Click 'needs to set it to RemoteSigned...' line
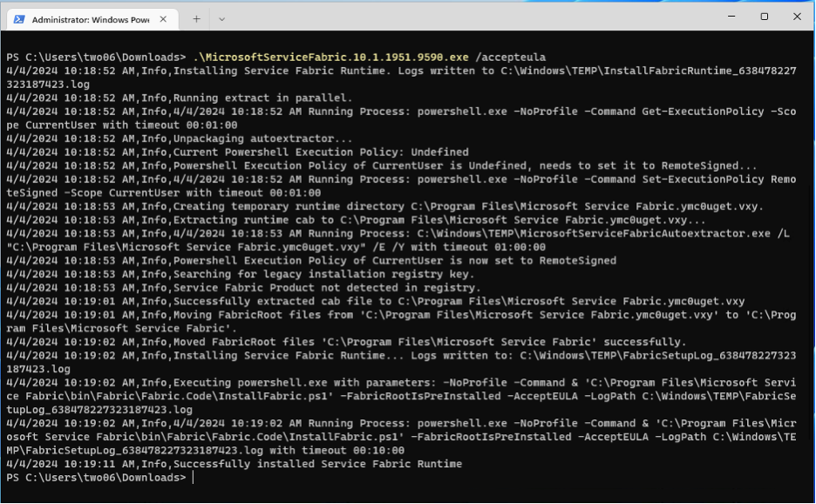 point(382,166)
